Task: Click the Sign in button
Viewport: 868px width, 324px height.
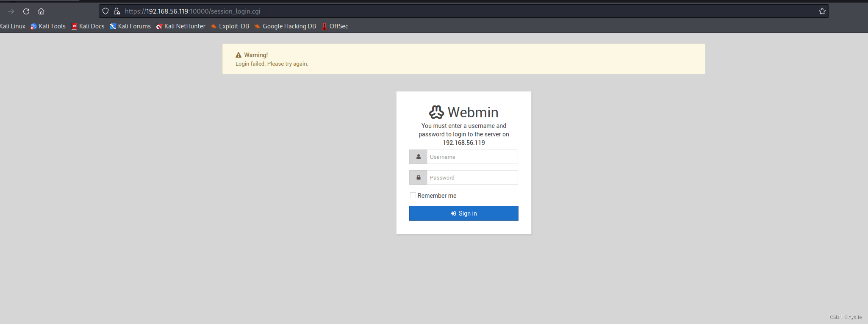Action: coord(464,213)
